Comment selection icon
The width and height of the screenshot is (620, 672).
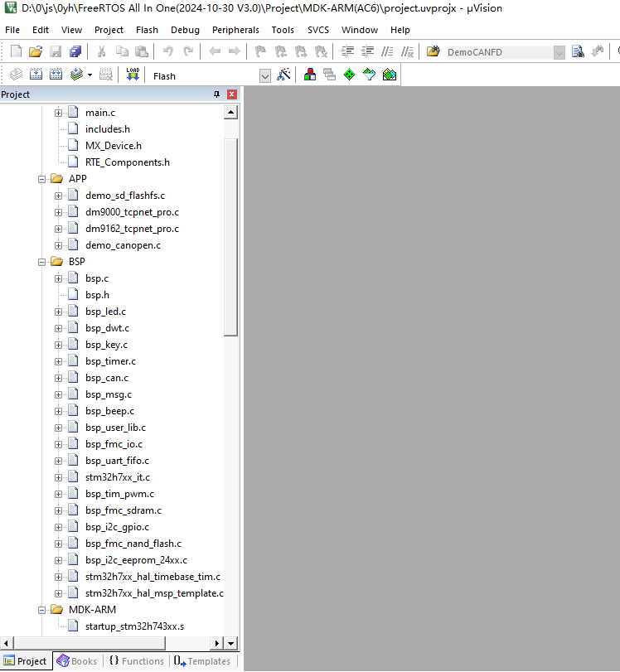click(387, 52)
